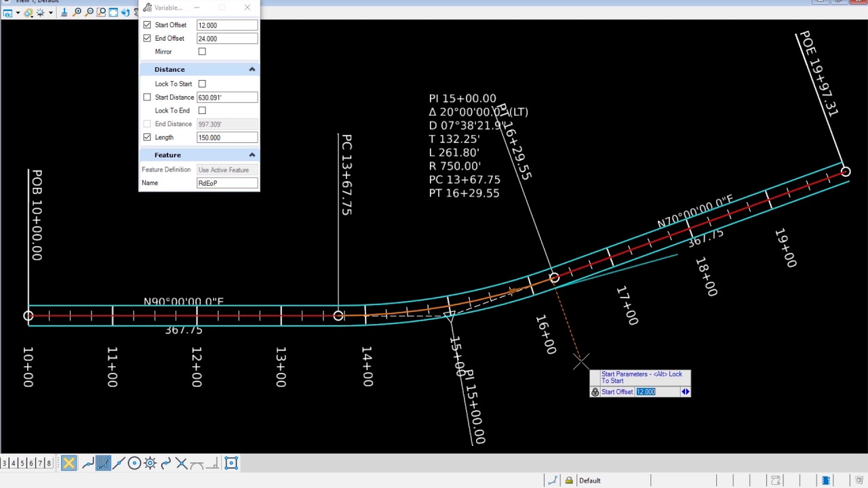Screen dimensions: 868x488
Task: Select the Zoom In magnifier
Action: [x=77, y=13]
